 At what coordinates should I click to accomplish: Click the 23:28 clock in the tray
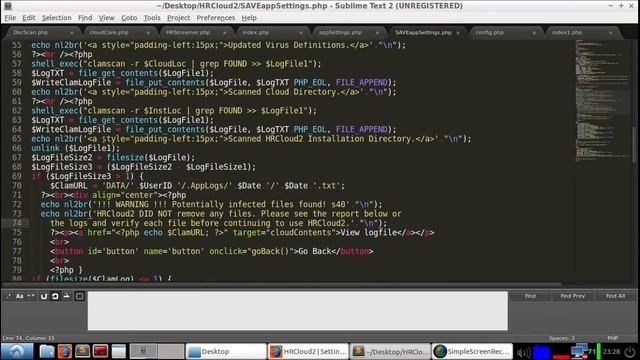point(611,351)
